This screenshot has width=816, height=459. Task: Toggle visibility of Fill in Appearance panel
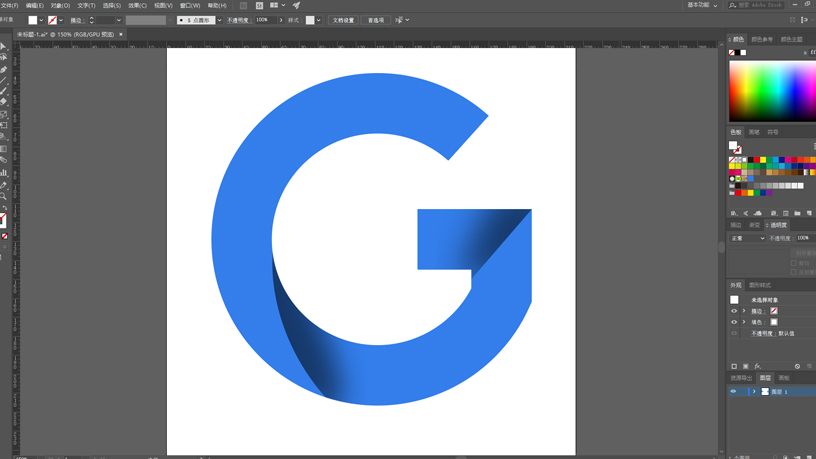734,322
